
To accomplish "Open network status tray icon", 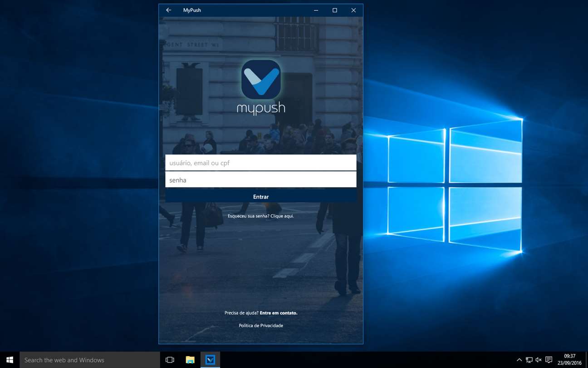I will (529, 360).
